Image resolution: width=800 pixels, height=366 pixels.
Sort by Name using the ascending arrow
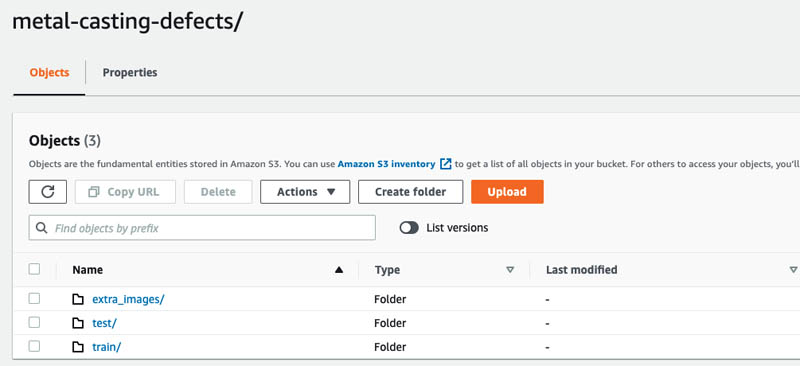[x=339, y=270]
